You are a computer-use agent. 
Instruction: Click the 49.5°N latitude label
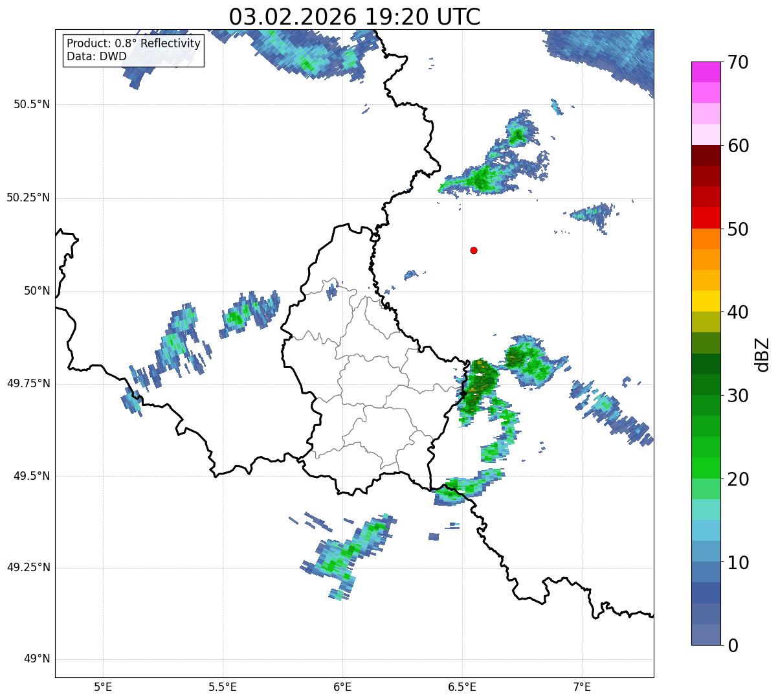(32, 476)
